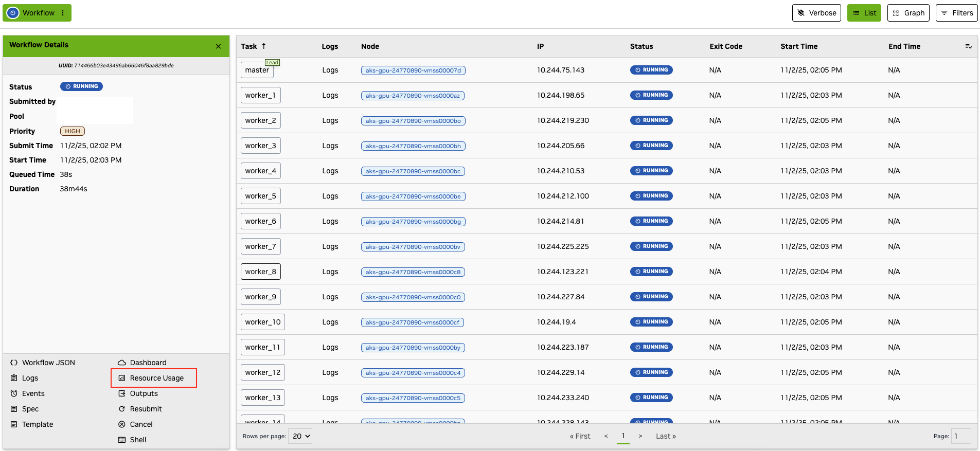Open Logs for worker_3
The height and width of the screenshot is (451, 980).
pos(330,146)
